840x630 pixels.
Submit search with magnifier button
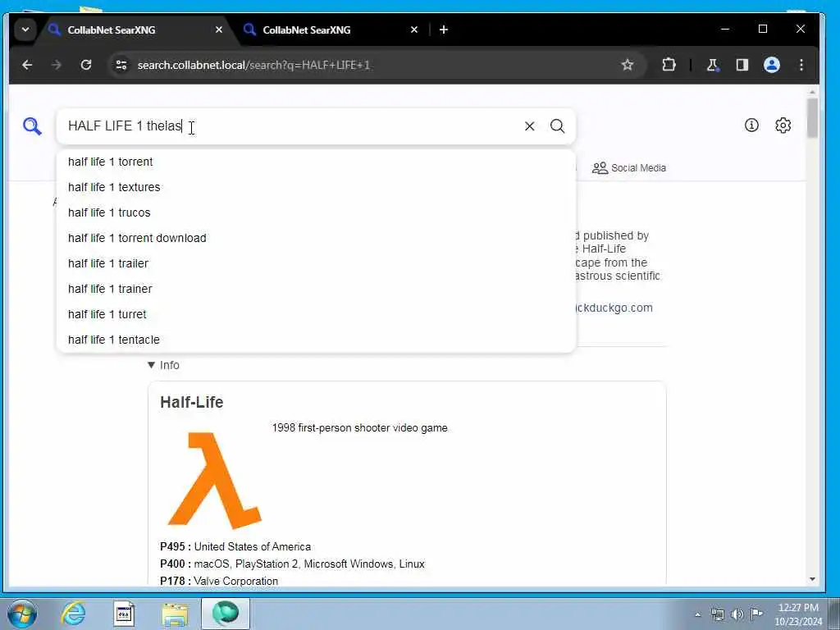point(557,126)
